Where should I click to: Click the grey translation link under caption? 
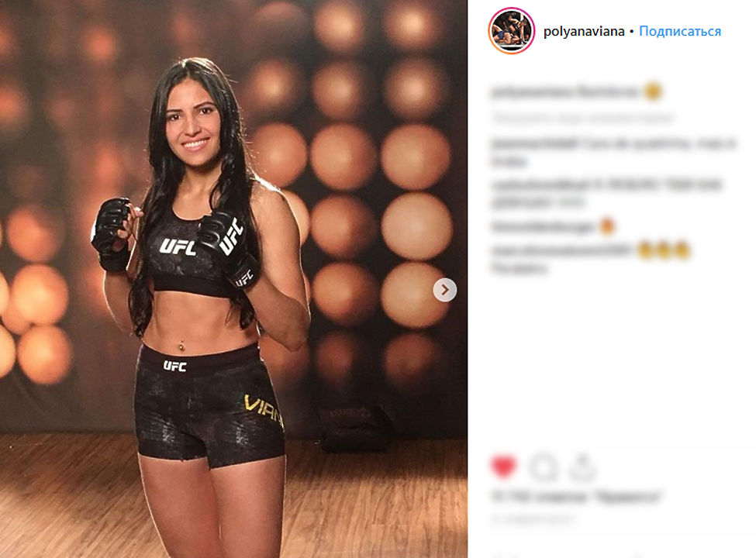click(582, 117)
